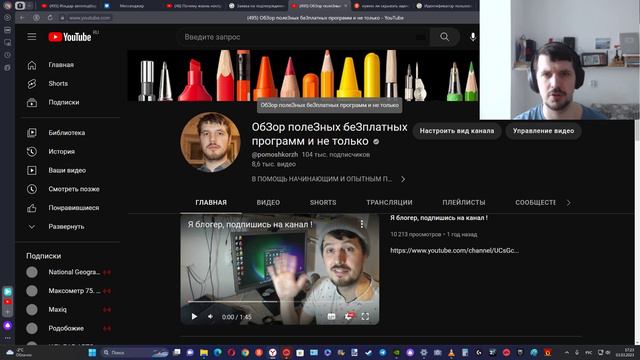Click the search magnifier button
Image resolution: width=640 pixels, height=360 pixels.
444,37
